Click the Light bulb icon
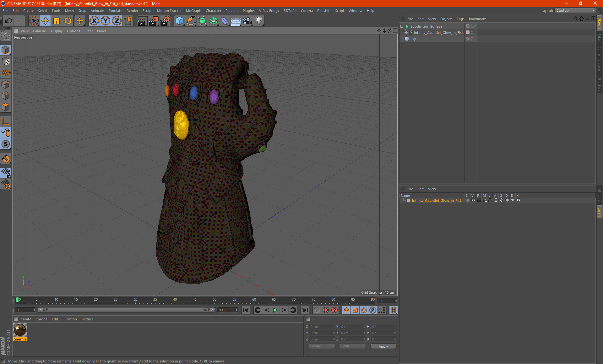Screen dimensions: 603x364 [259, 21]
